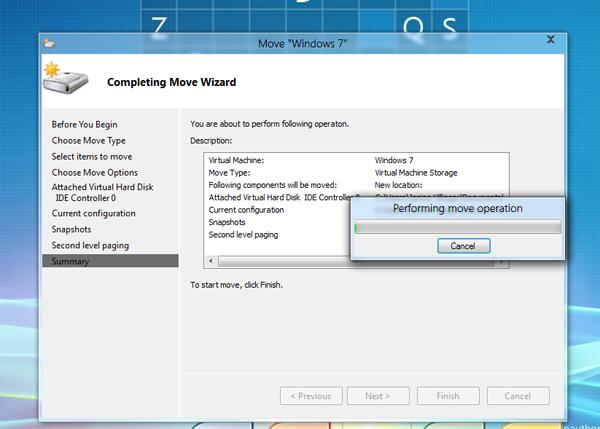This screenshot has width=600, height=429.
Task: Select the Current configuration step in sidebar
Action: [x=93, y=214]
